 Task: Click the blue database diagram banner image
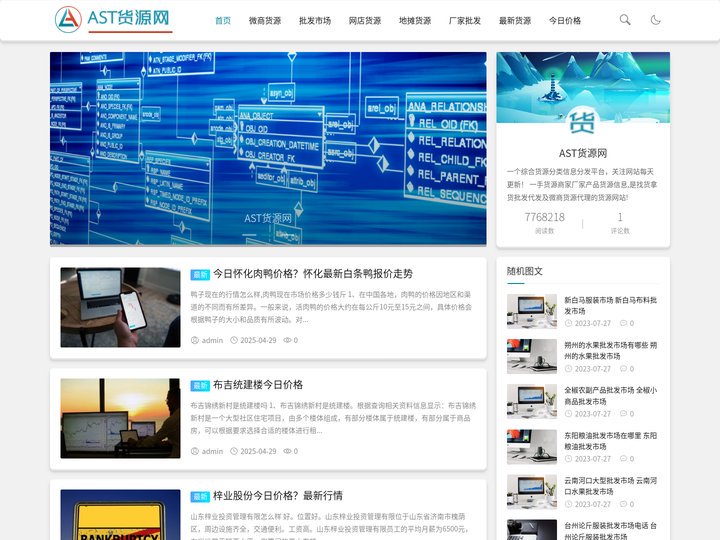point(268,149)
